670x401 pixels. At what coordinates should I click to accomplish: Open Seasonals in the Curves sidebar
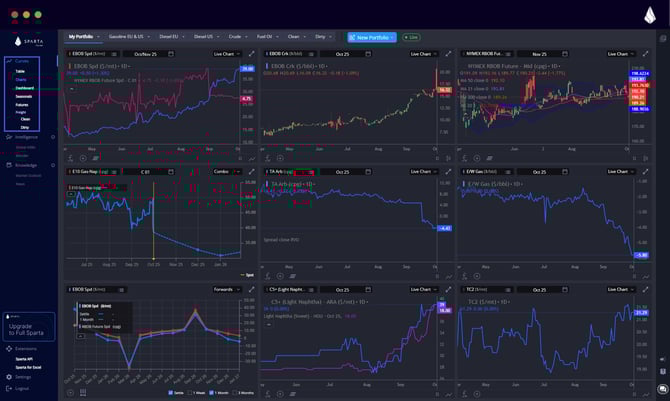24,96
